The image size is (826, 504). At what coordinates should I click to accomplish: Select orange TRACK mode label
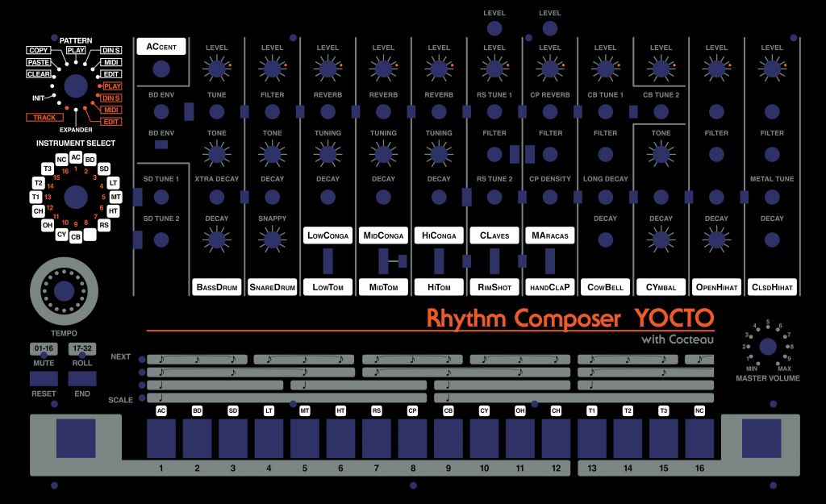click(45, 118)
